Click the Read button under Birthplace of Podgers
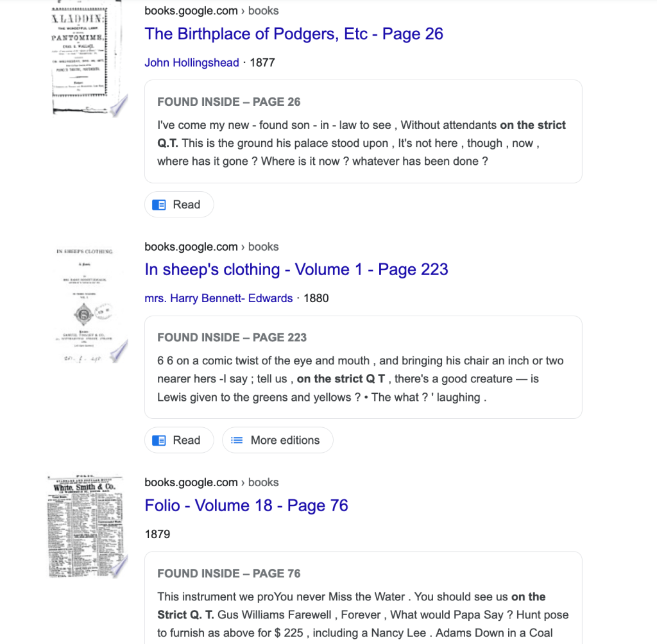Viewport: 657px width, 644px height. (x=179, y=205)
